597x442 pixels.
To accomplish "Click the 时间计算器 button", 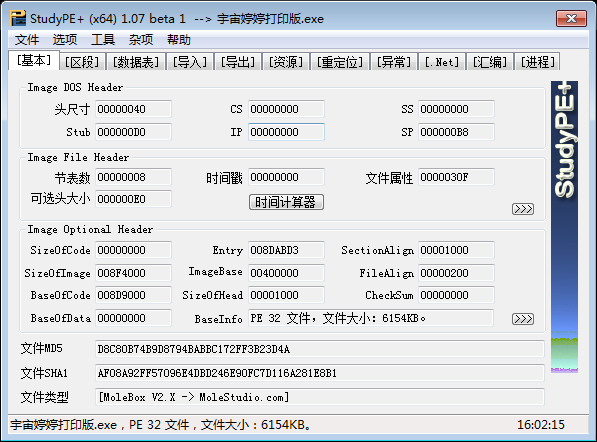I will click(x=286, y=202).
